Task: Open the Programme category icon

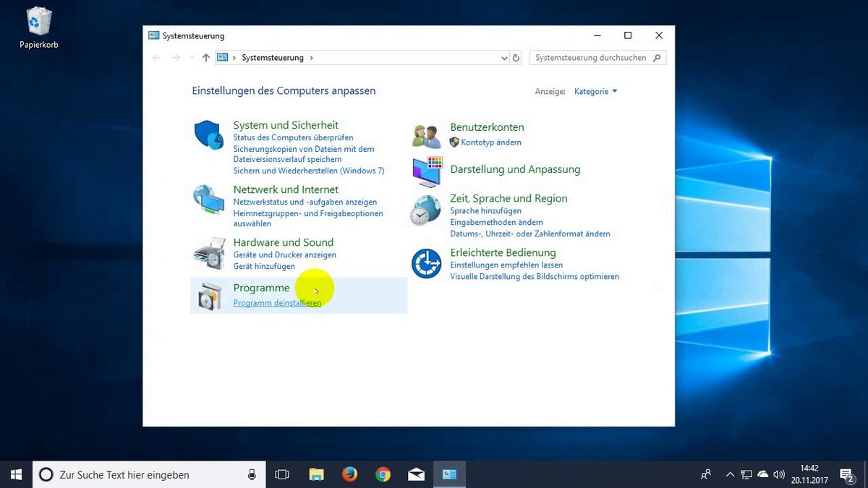Action: click(x=209, y=295)
